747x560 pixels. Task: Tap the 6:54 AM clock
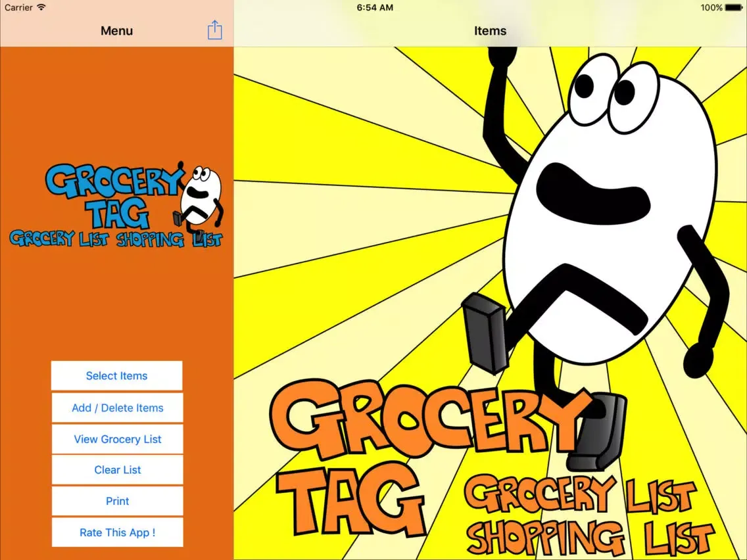pyautogui.click(x=375, y=8)
